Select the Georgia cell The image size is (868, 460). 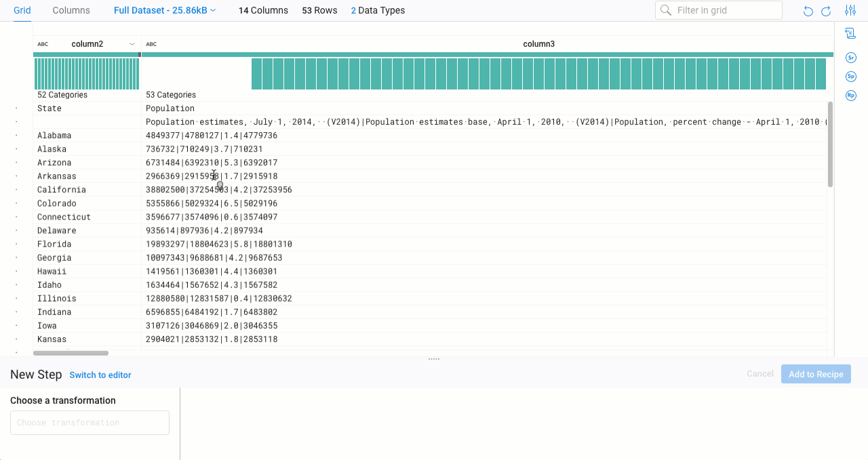(x=87, y=257)
